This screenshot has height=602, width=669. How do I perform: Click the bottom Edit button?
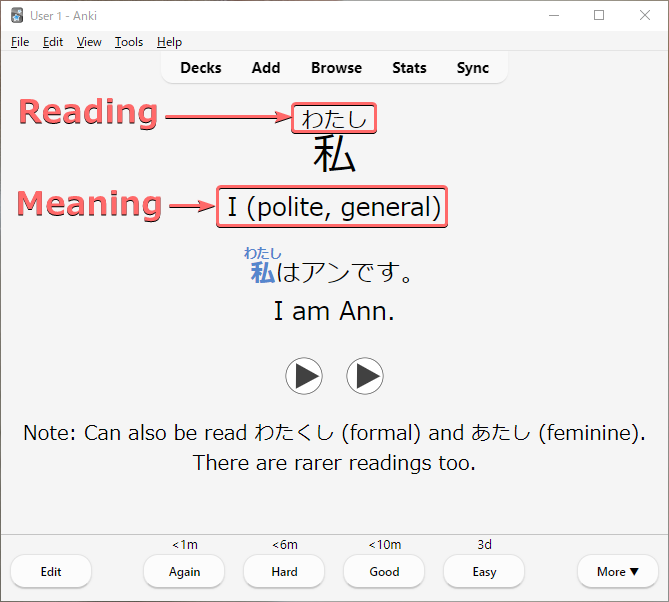coord(51,571)
